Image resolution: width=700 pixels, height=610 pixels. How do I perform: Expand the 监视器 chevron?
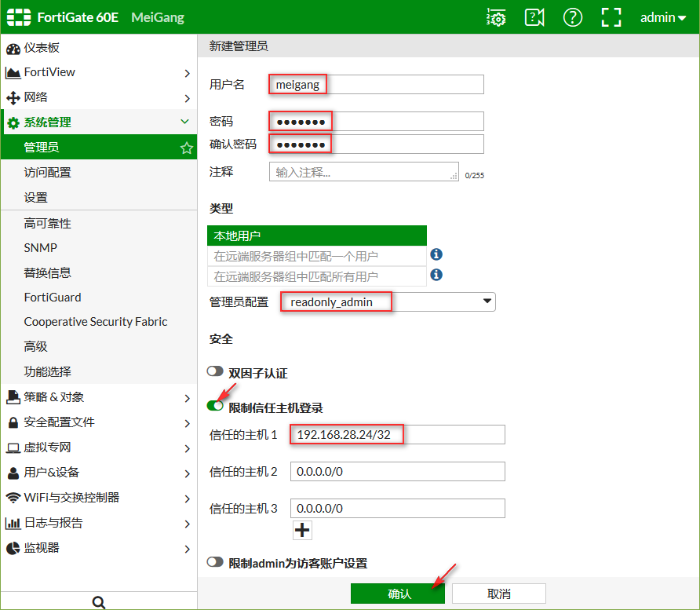(188, 549)
